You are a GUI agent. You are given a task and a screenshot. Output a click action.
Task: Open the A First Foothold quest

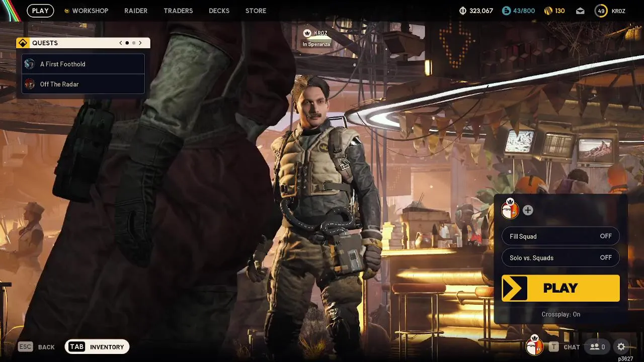pyautogui.click(x=83, y=64)
